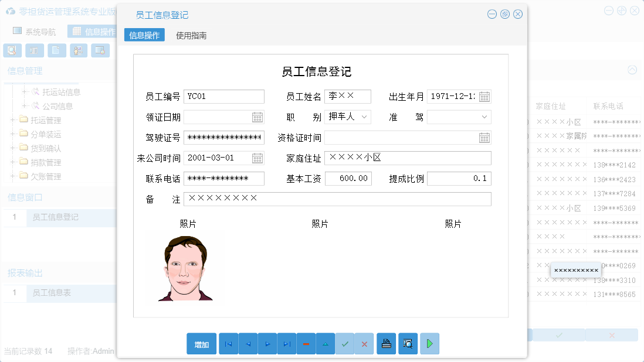
Task: Jump to the last record icon
Action: pos(286,344)
